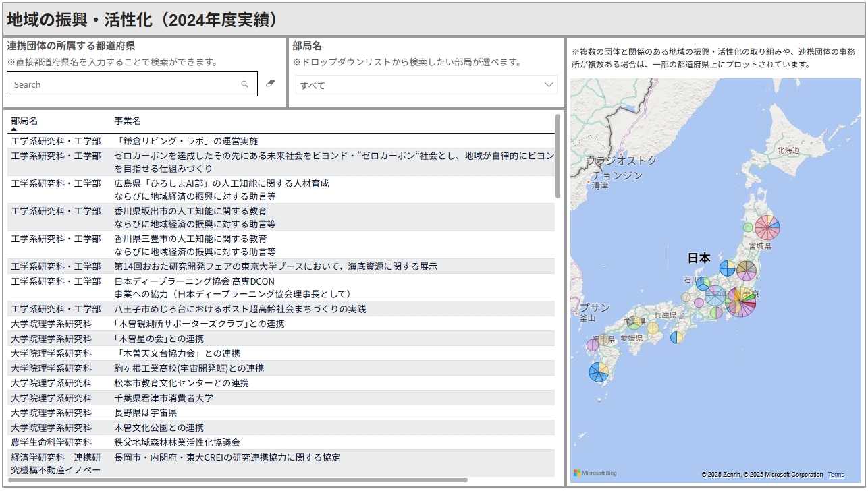868x491 pixels.
Task: Clear selections with the eraser icon
Action: click(x=271, y=84)
